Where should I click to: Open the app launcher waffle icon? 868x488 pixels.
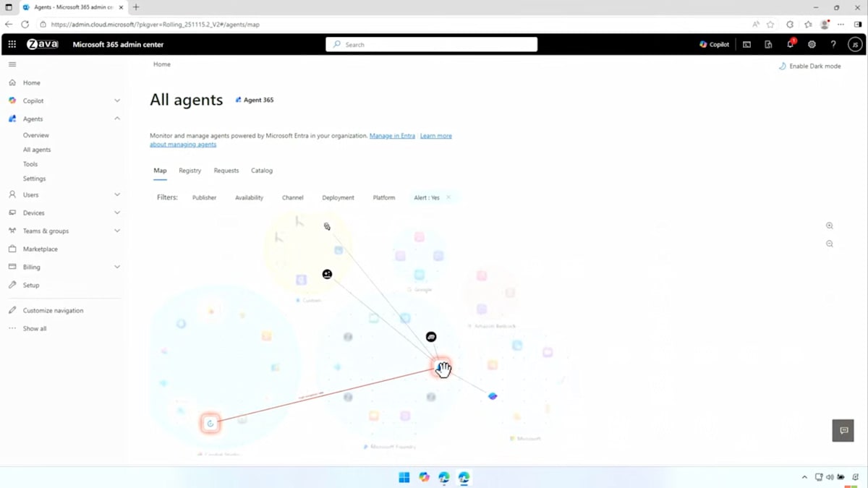(12, 44)
